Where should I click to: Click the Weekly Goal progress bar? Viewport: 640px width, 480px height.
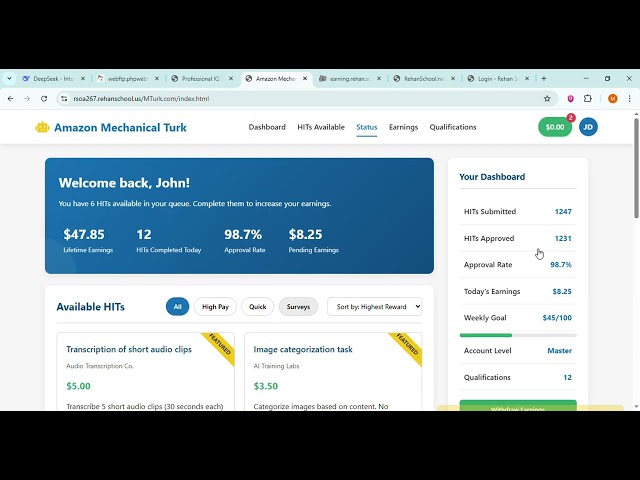coord(518,335)
